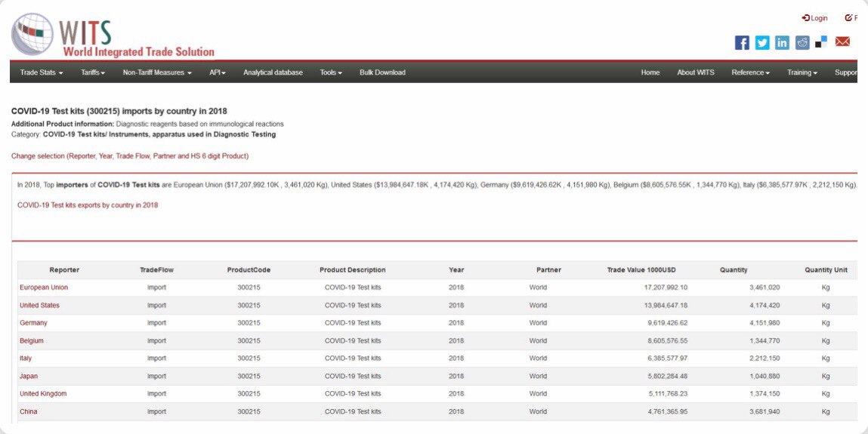Screen dimensions: 868x434
Task: Select quantity cell 3,681,940
Action: click(765, 412)
